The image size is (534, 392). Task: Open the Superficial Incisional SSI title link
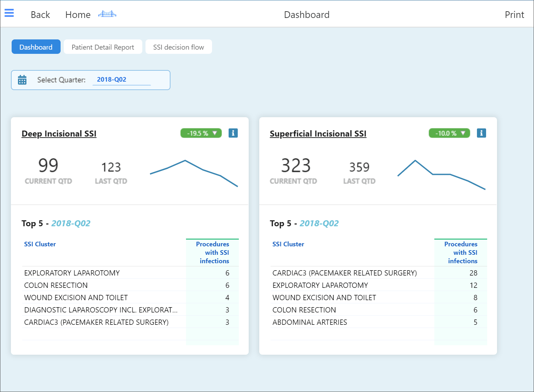point(318,134)
